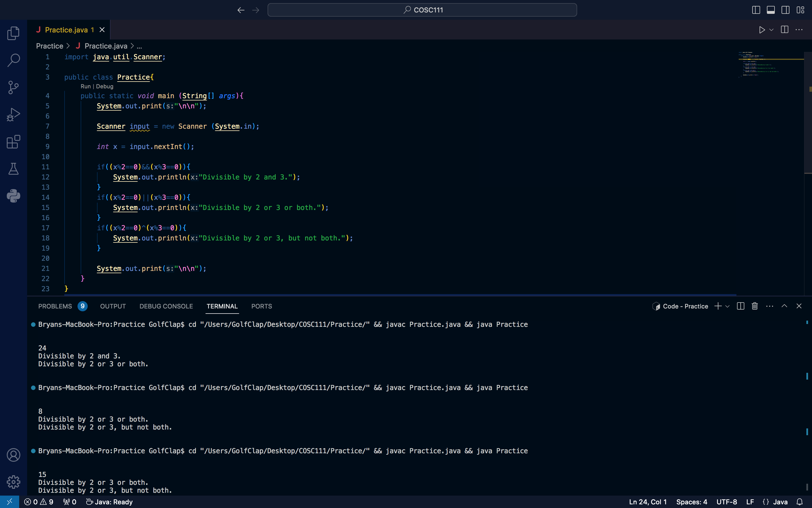
Task: Open the Testing flask view
Action: [x=14, y=169]
